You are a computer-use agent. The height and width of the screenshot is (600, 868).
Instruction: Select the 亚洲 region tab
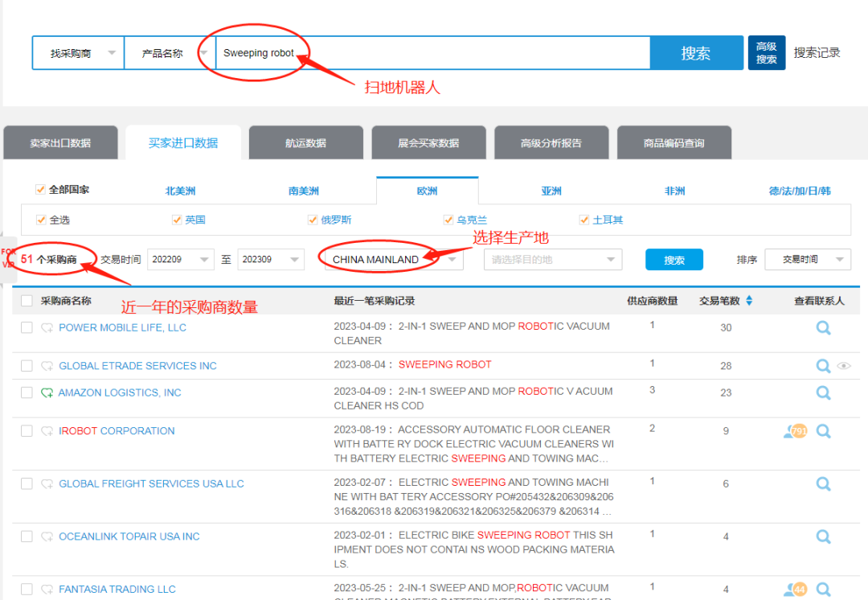[x=551, y=191]
